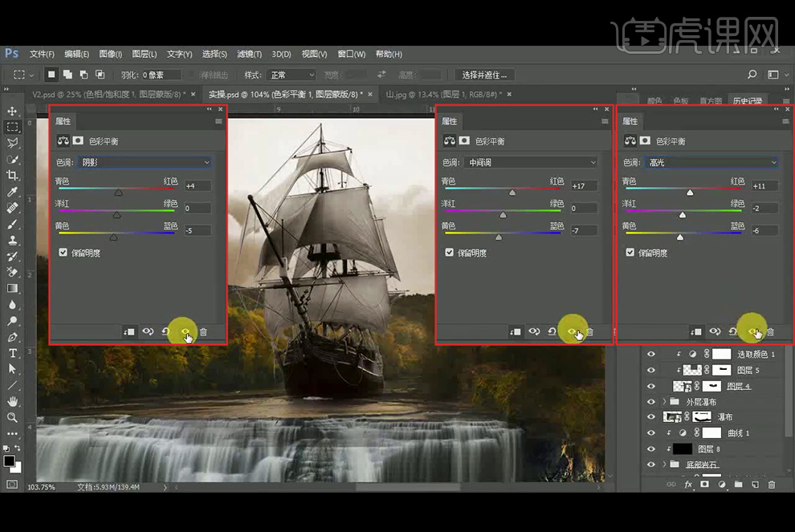Image resolution: width=795 pixels, height=532 pixels.
Task: Select the Pen tool
Action: tap(12, 337)
